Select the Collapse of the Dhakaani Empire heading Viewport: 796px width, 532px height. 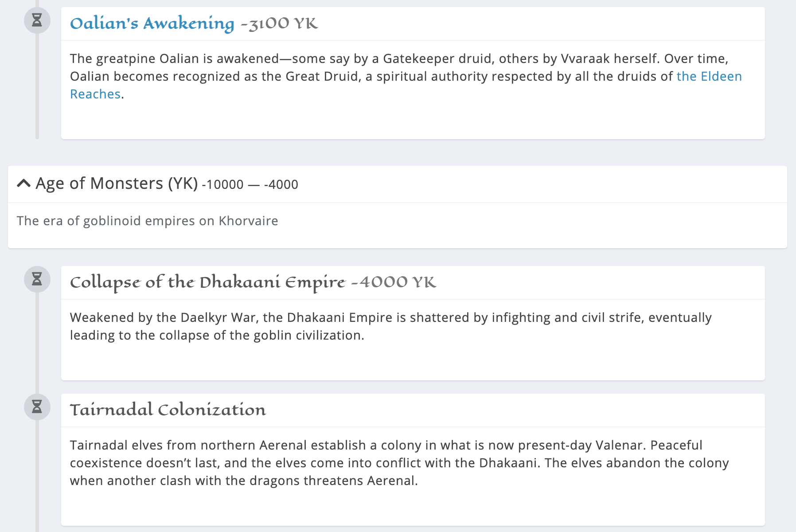click(x=207, y=282)
